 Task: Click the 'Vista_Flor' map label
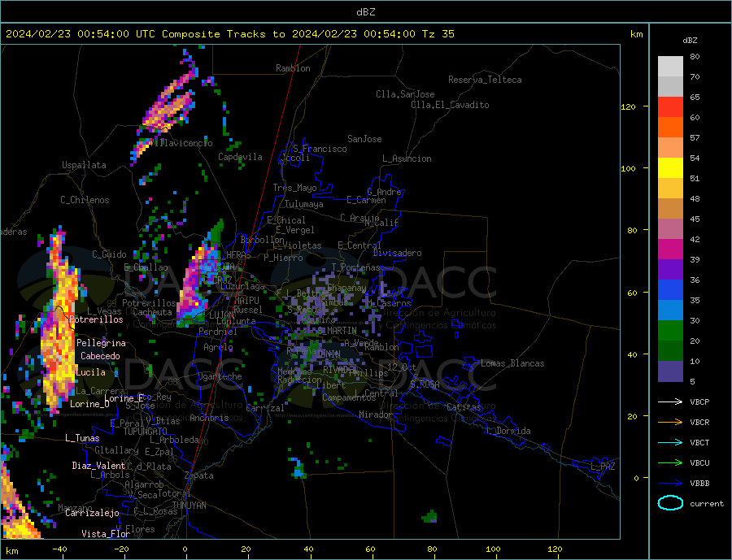tap(106, 534)
